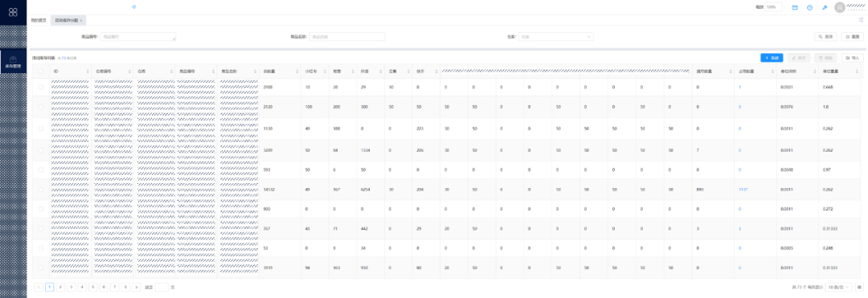868x298 pixels.
Task: Click the grid icon beside page size
Action: 859,287
